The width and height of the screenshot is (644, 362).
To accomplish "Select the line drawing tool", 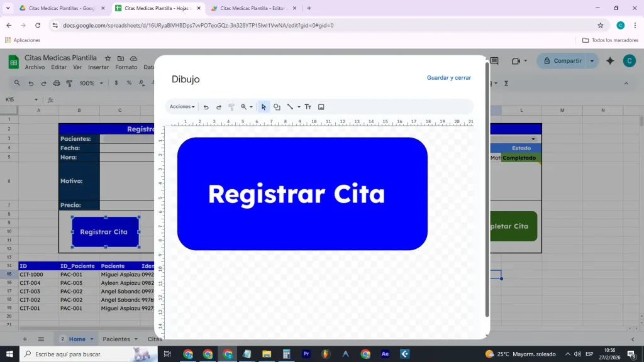I will (x=289, y=107).
